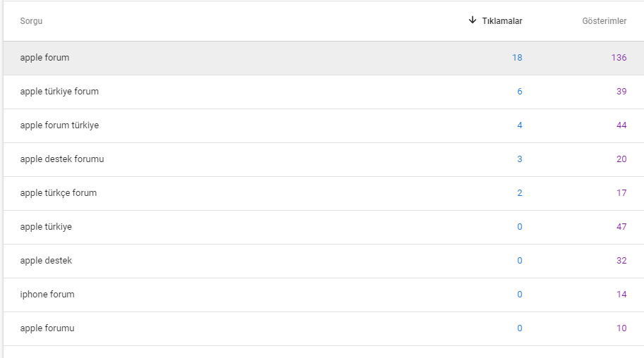Sort by Gösterimler column header
This screenshot has height=358, width=644.
[x=604, y=21]
